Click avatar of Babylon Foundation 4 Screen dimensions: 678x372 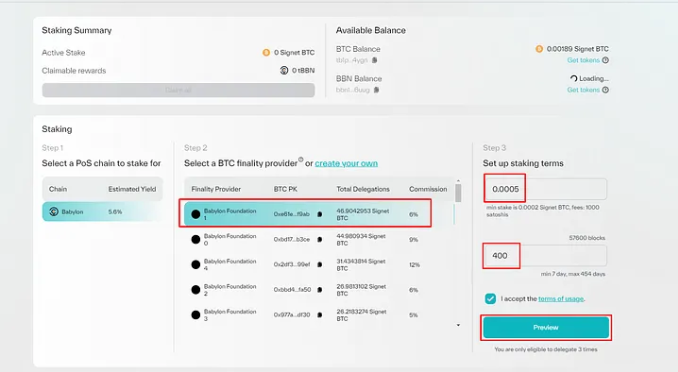coord(196,264)
